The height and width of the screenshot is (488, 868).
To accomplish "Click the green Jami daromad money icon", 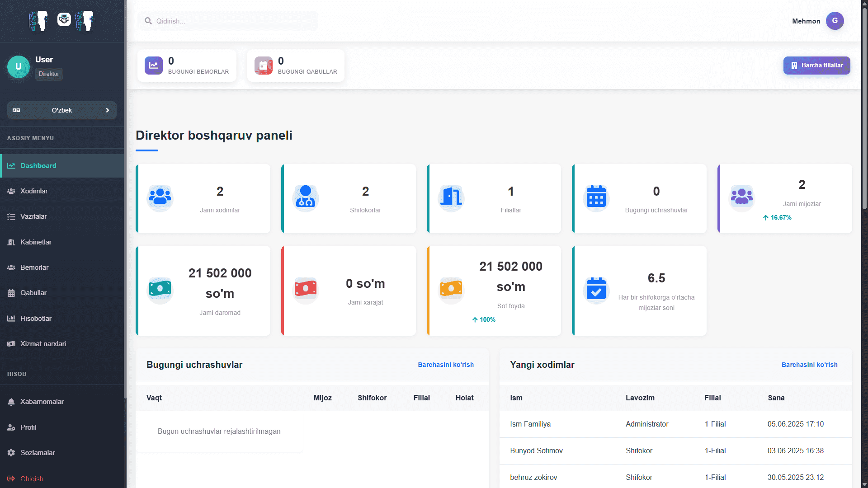I will point(160,289).
